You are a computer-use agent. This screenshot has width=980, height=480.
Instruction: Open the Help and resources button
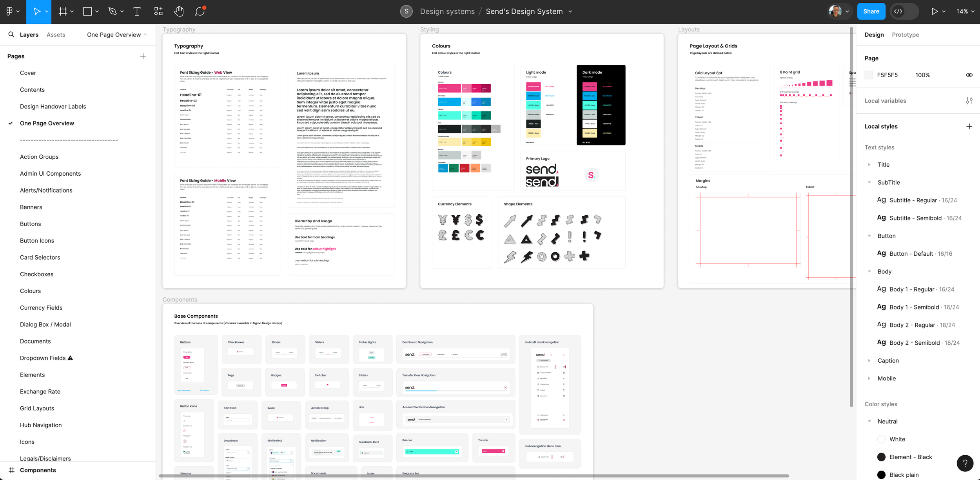(965, 463)
